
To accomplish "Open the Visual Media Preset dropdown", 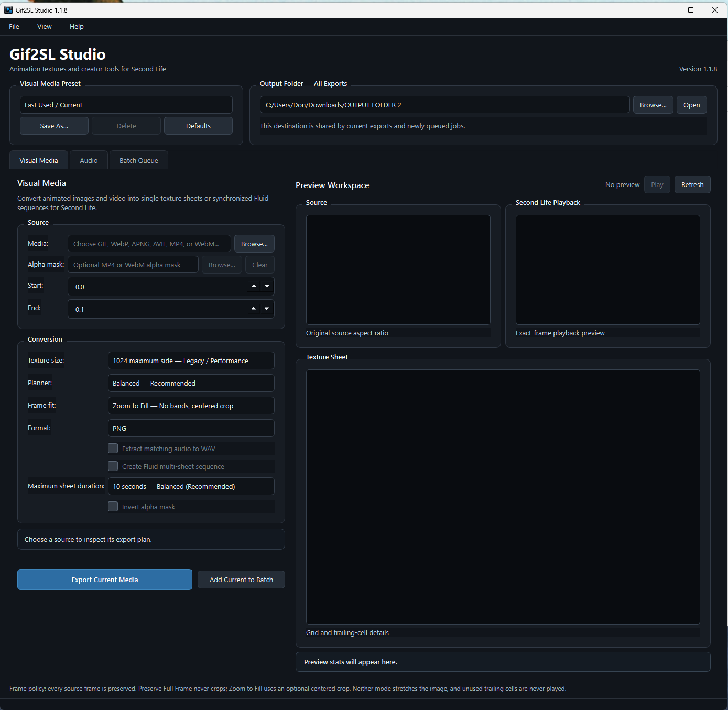I will (126, 105).
